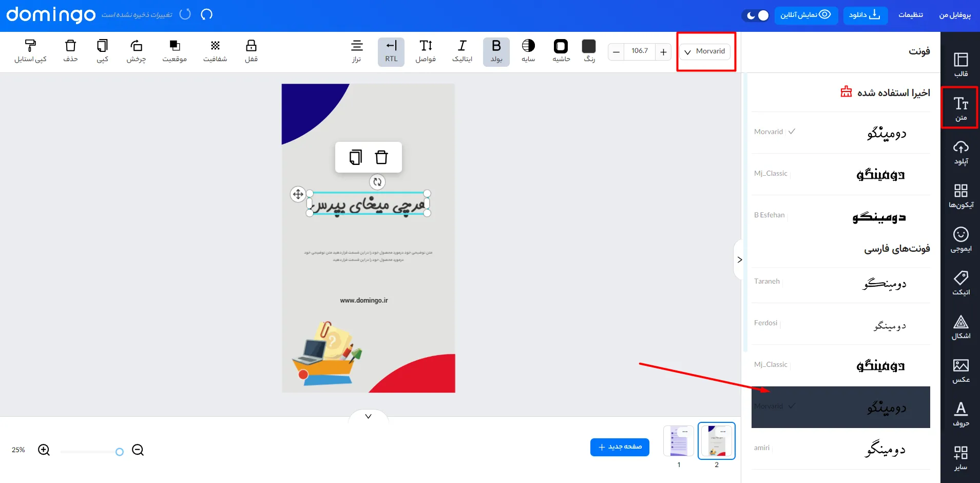The height and width of the screenshot is (483, 980).
Task: Select the Taraneh font
Action: point(841,285)
